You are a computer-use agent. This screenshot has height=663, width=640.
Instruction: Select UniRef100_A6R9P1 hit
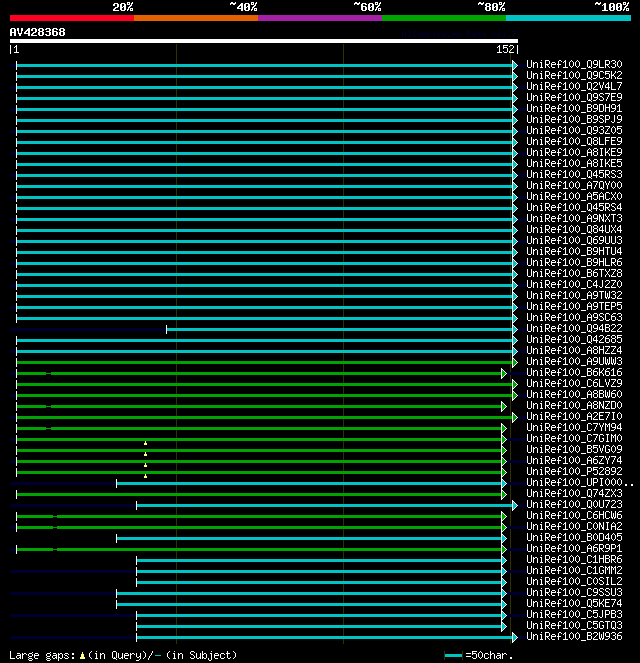tap(574, 548)
